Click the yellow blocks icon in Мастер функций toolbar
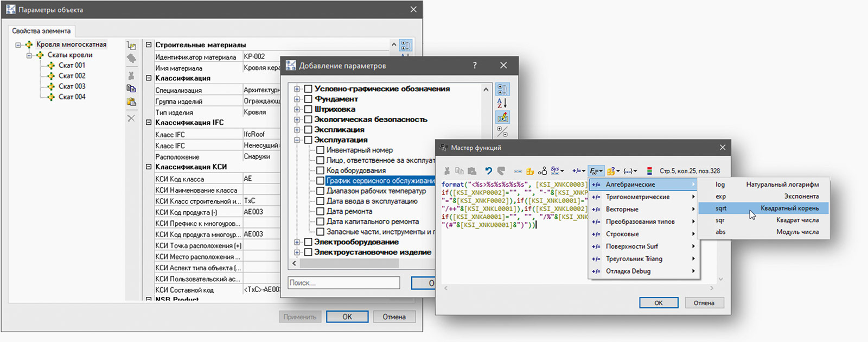Screen dimensions: 868x342 [x=530, y=171]
